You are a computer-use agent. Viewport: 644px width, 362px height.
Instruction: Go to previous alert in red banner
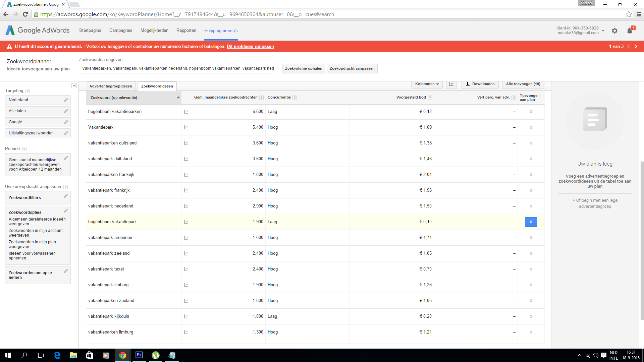[629, 46]
